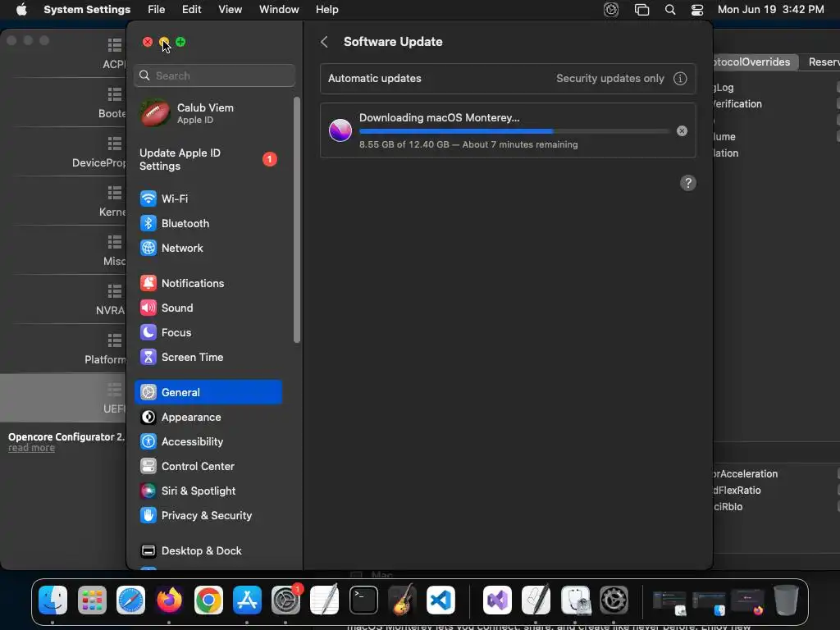
Task: Restore the minimized window with Firefox badge
Action: coord(747,602)
